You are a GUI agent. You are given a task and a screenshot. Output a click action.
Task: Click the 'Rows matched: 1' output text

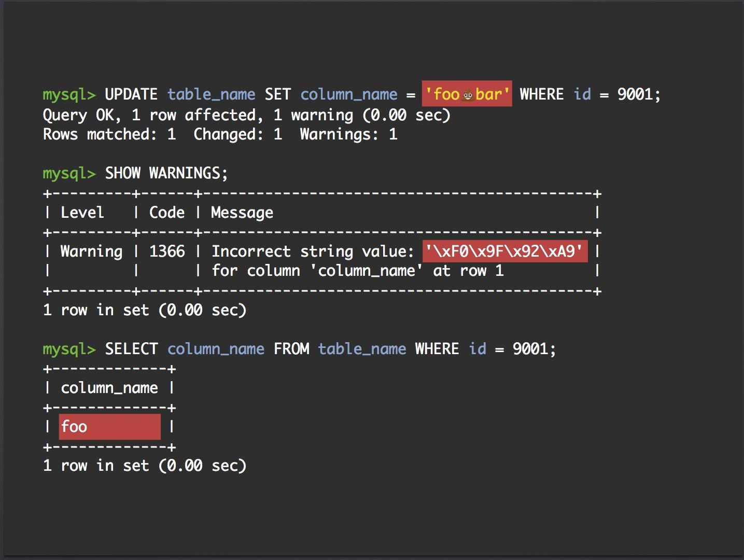point(109,134)
